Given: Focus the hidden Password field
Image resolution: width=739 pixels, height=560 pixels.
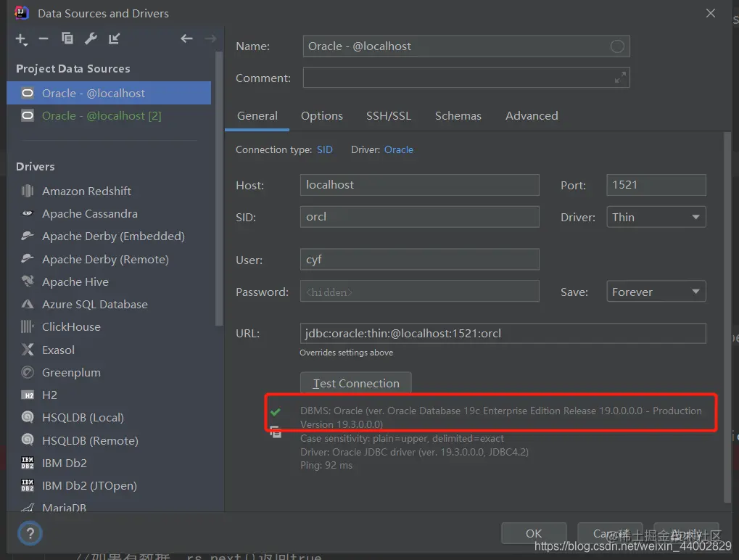Looking at the screenshot, I should tap(419, 292).
